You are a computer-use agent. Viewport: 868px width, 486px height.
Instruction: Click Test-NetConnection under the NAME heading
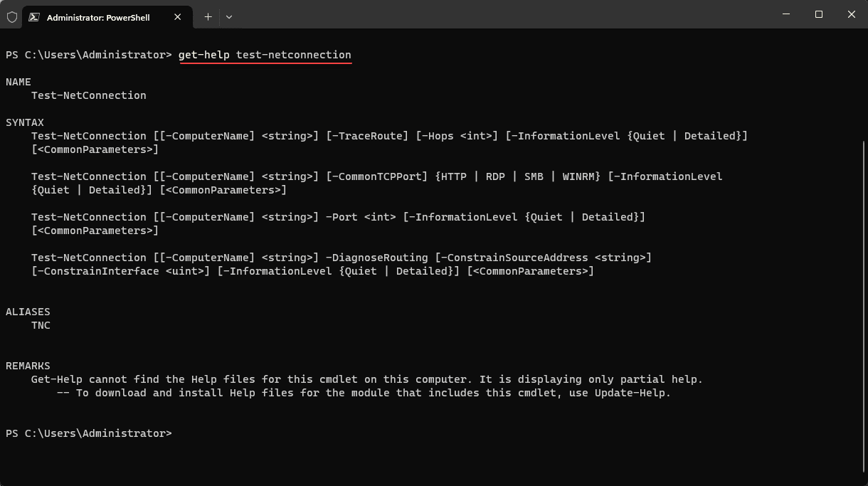click(89, 95)
